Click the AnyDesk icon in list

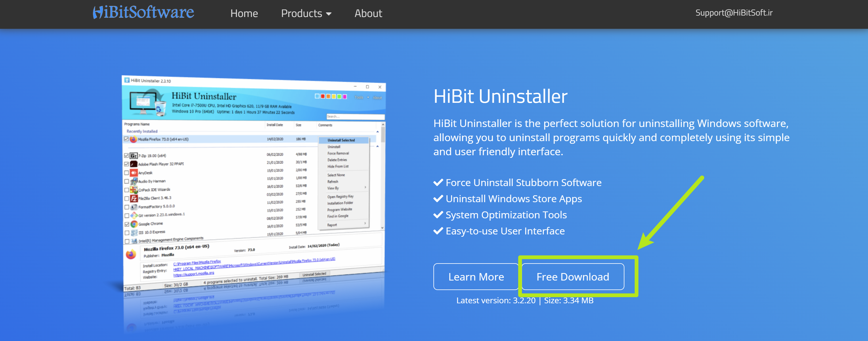pyautogui.click(x=134, y=173)
